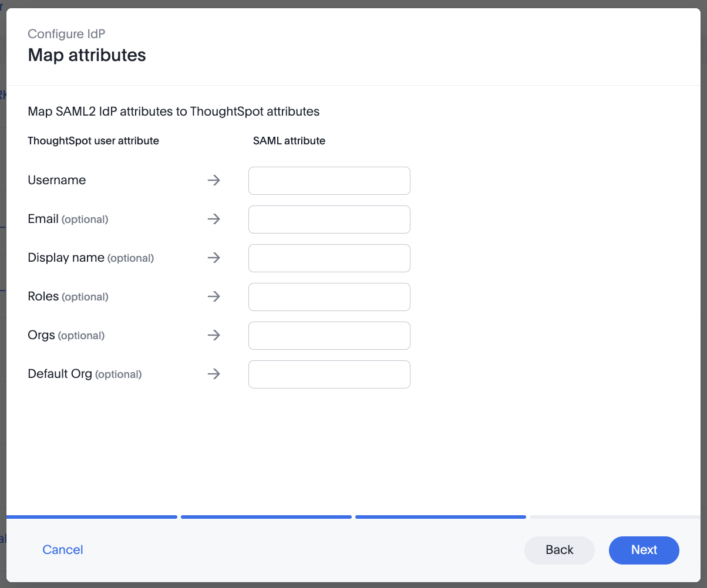Screen dimensions: 707x588
Task: Click the 'Roles (optional)' label
Action: tap(68, 296)
